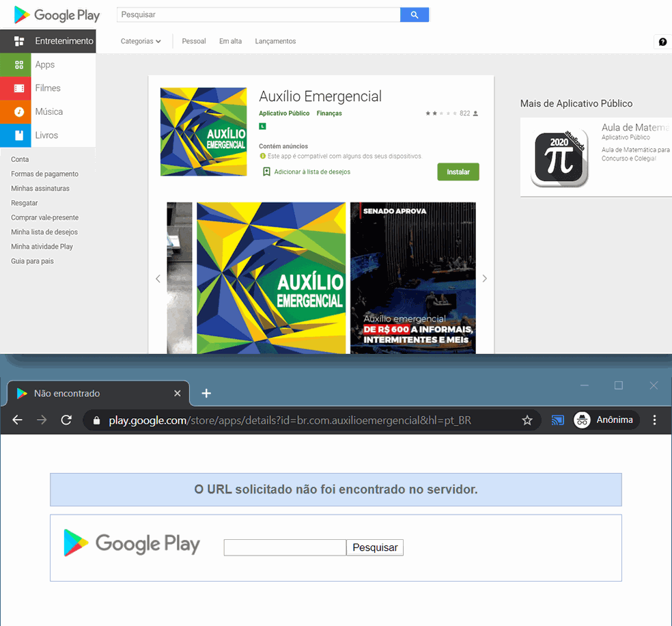Click the Pesquisar button on error page
Image resolution: width=672 pixels, height=626 pixels.
pos(375,547)
